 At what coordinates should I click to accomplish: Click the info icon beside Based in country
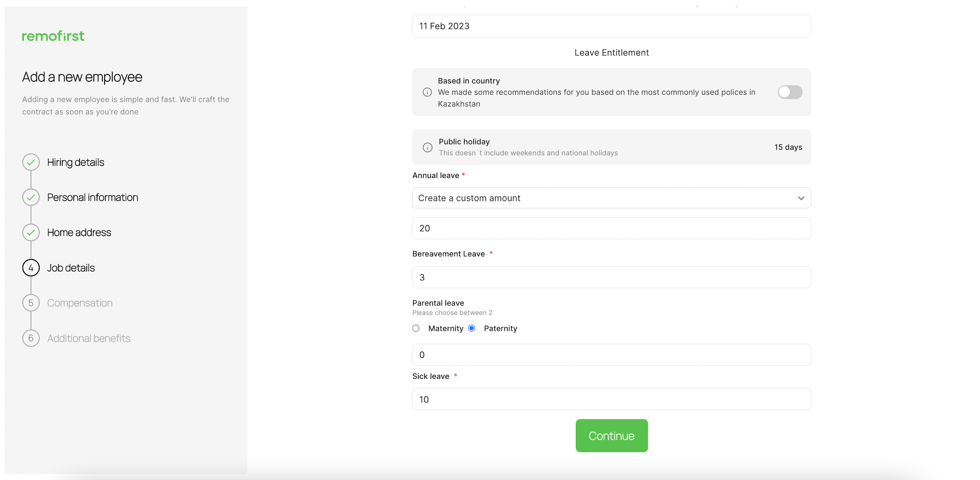427,92
